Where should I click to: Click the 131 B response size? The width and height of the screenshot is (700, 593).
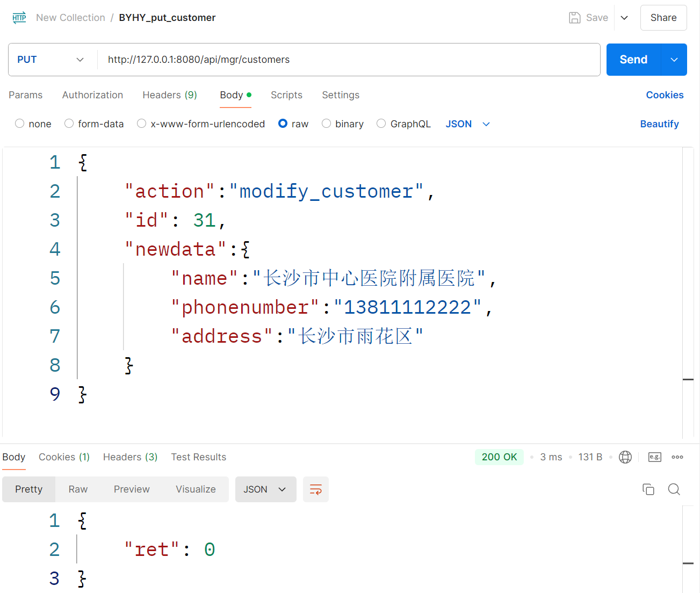[x=590, y=457]
